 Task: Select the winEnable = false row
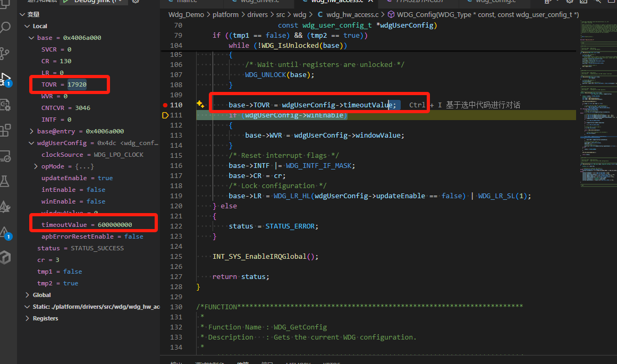pos(89,201)
